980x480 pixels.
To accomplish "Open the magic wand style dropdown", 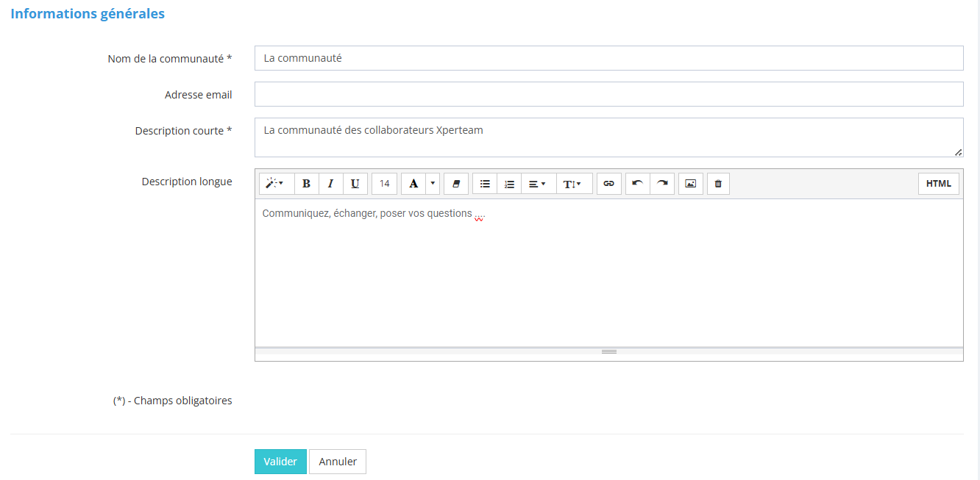I will pos(276,184).
